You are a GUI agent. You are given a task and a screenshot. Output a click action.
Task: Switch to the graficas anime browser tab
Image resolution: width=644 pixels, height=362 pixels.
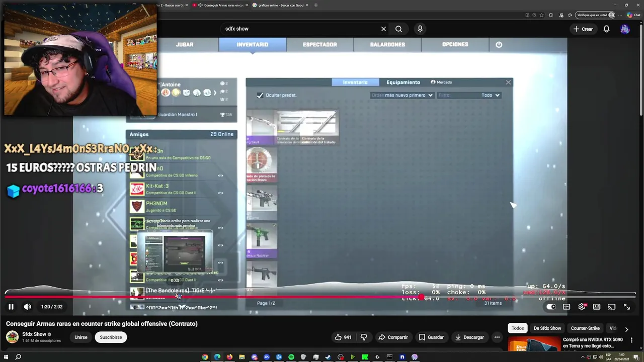pos(281,5)
